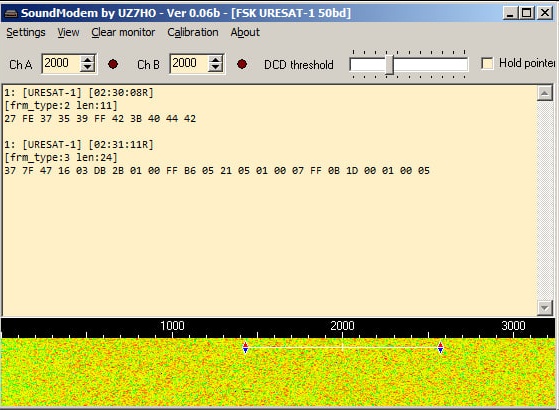This screenshot has height=410, width=559.
Task: Click the DCD threshold slider handle
Action: pyautogui.click(x=389, y=65)
